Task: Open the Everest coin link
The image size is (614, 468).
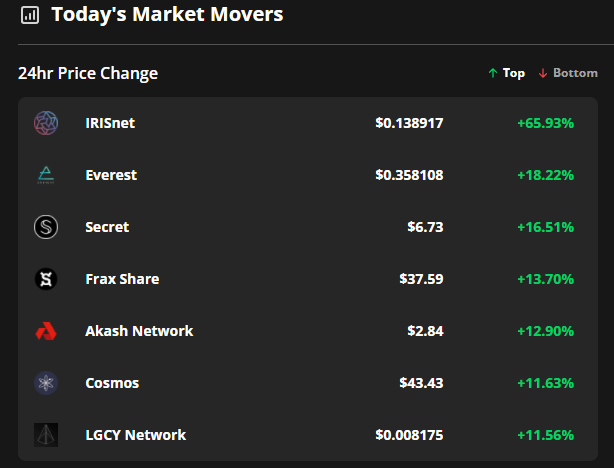Action: 111,175
